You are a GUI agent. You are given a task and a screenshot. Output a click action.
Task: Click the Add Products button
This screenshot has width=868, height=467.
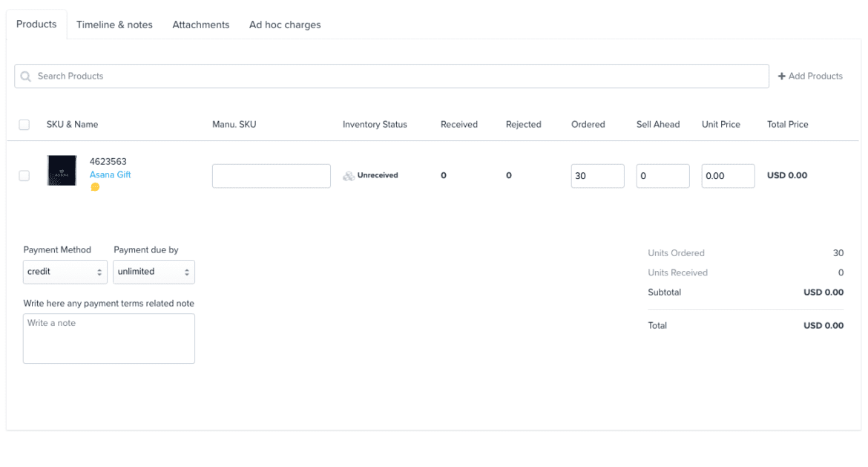pos(810,76)
